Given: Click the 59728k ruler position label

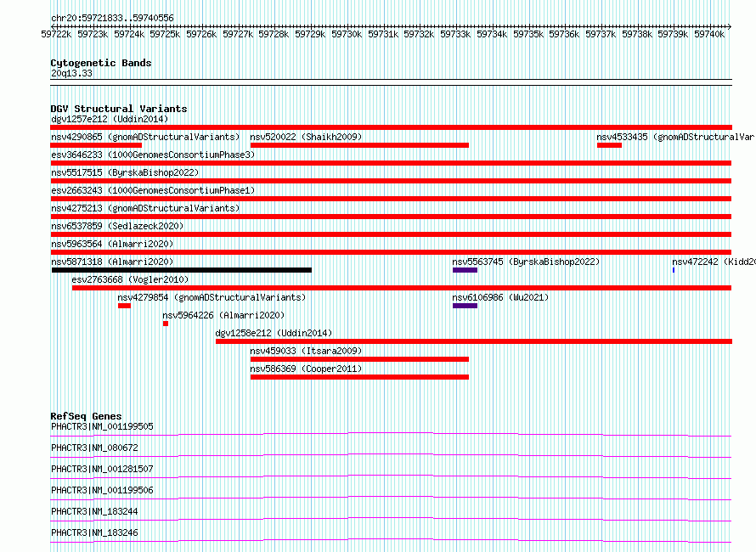Looking at the screenshot, I should tap(274, 34).
